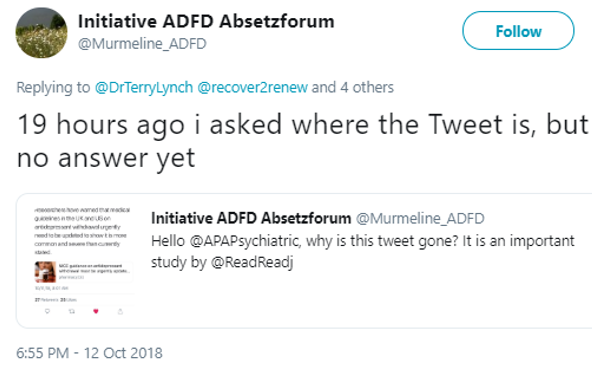Open the @DrTerryLynch profile link
592x372 pixels.
(x=144, y=87)
